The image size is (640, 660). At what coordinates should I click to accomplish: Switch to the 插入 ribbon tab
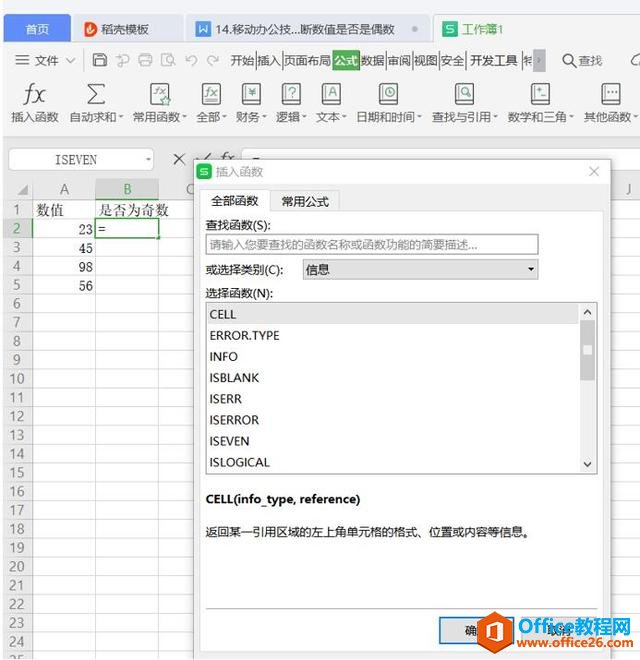[269, 61]
